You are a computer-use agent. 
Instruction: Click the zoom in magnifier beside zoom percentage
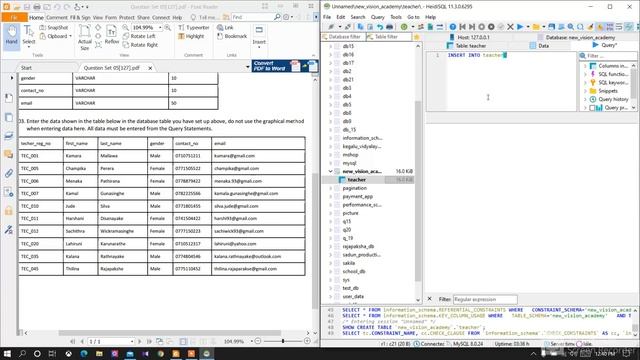[x=168, y=27]
